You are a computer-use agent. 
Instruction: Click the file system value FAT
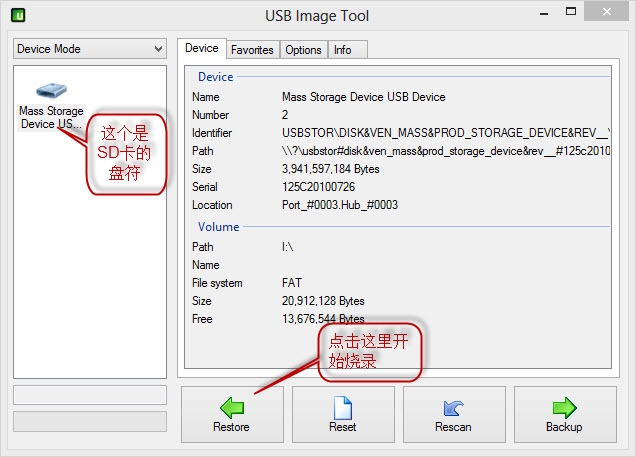(292, 283)
